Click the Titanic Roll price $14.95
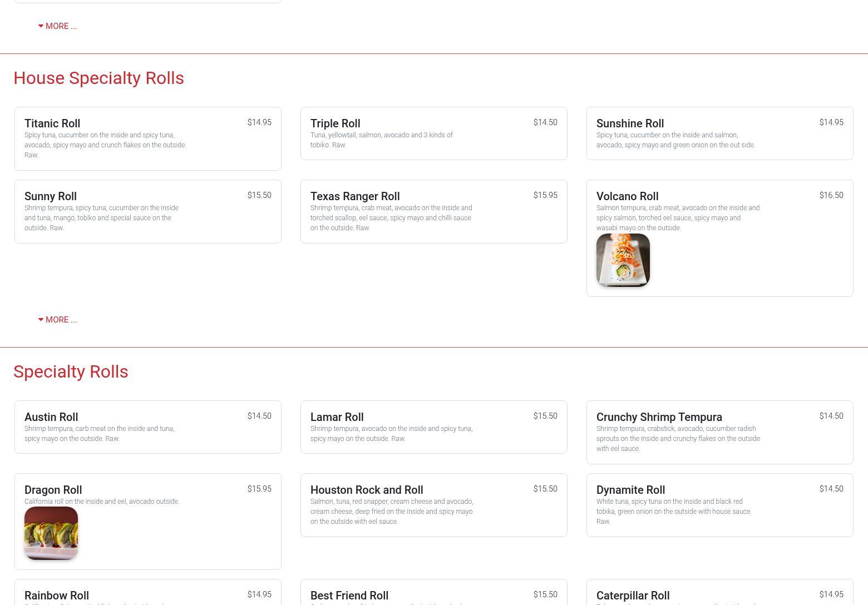868x605 pixels. tap(259, 122)
